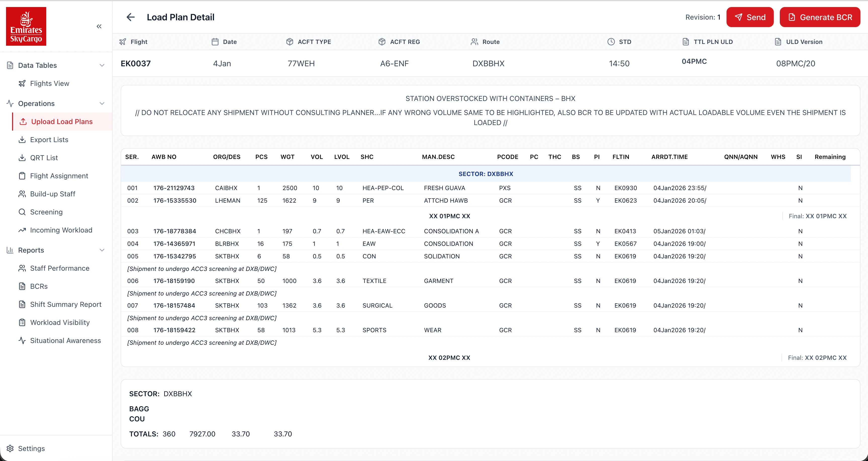The height and width of the screenshot is (461, 868).
Task: Open Export Lists menu item
Action: click(49, 140)
